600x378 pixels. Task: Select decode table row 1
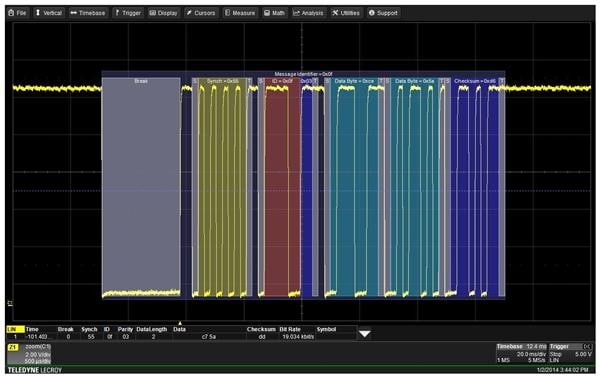tap(182, 337)
